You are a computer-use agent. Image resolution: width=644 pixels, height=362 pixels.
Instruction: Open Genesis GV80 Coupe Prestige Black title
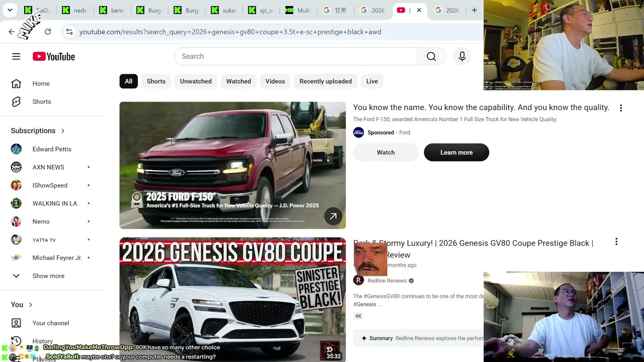473,248
